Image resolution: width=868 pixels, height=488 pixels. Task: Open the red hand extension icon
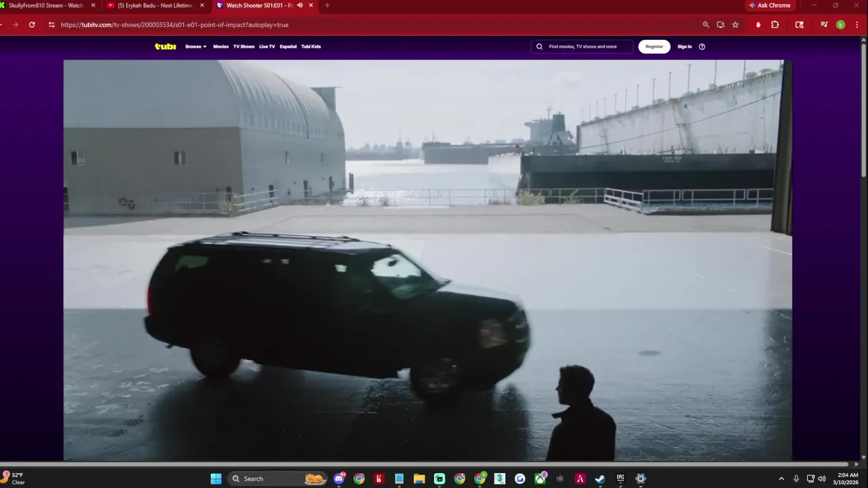pos(758,24)
